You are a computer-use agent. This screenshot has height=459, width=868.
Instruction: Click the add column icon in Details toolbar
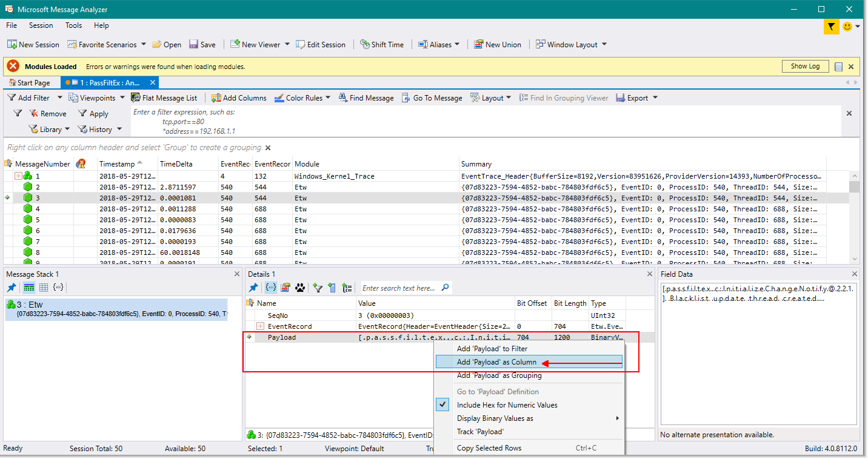332,288
